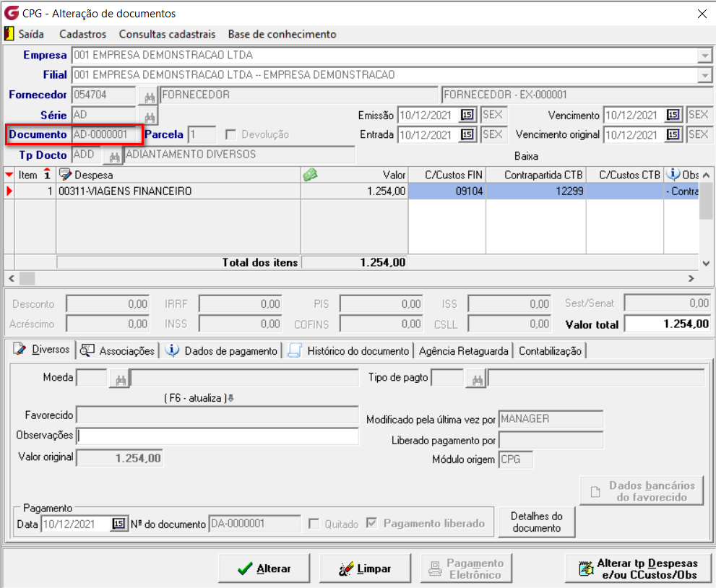Click the grid scroll up arrow
Image resolution: width=716 pixels, height=588 pixels.
706,175
